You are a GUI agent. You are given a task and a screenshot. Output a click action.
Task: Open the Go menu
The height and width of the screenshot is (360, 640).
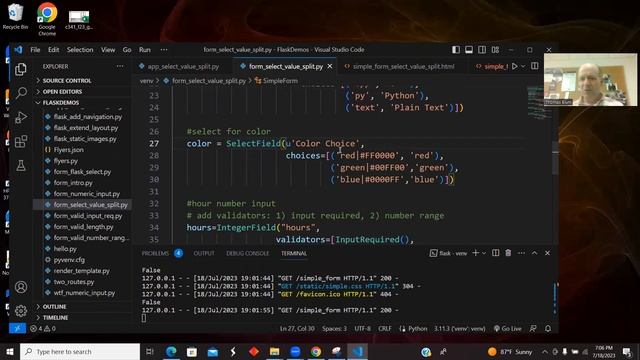127,50
